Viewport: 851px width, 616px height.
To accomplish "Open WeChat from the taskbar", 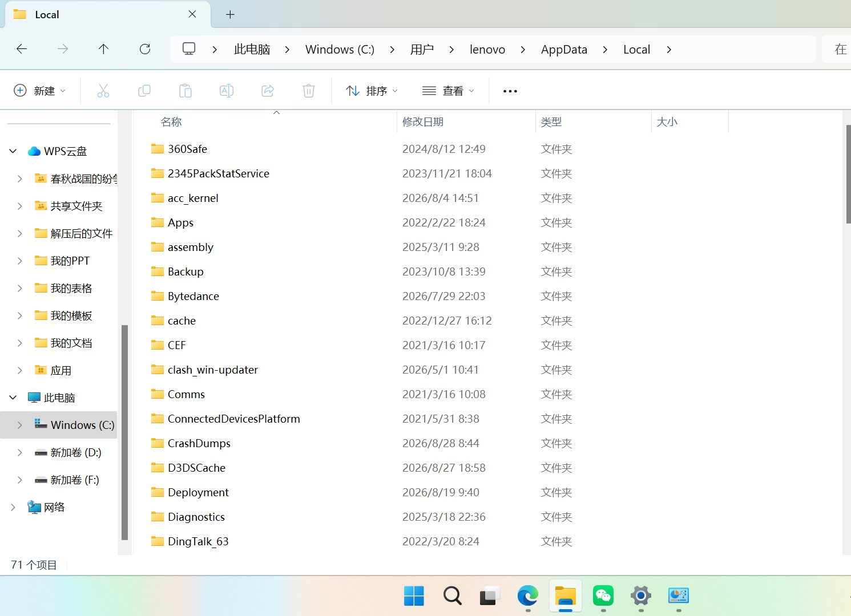I will [603, 596].
